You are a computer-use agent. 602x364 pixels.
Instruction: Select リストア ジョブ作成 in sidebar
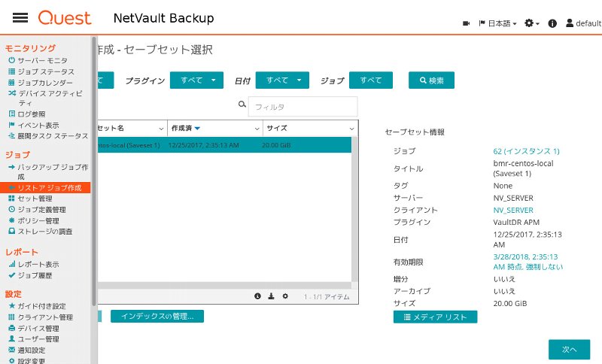click(x=45, y=187)
